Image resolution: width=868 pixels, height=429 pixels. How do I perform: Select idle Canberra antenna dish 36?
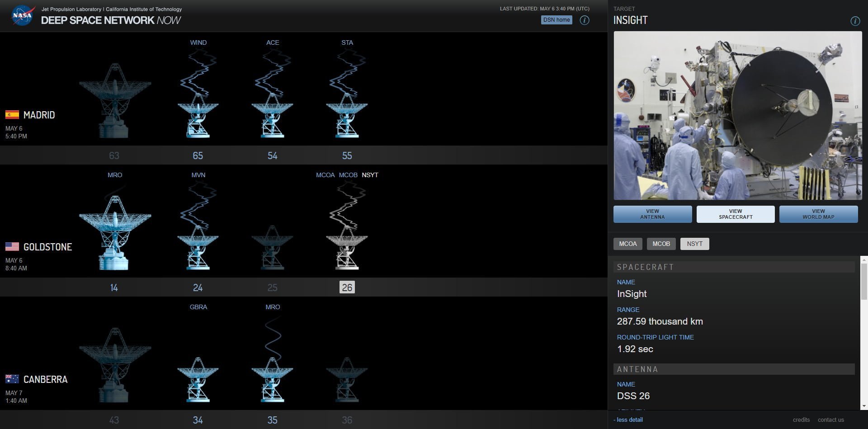[x=347, y=380]
